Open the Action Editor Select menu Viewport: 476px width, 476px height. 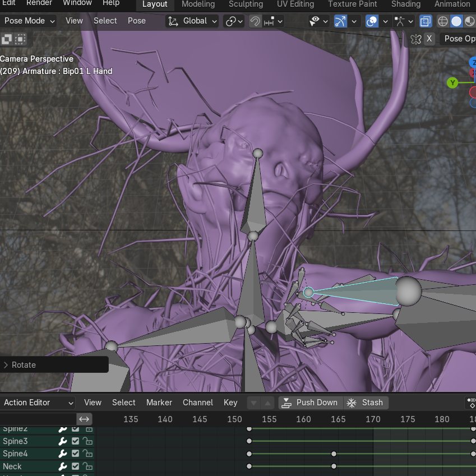pos(123,403)
